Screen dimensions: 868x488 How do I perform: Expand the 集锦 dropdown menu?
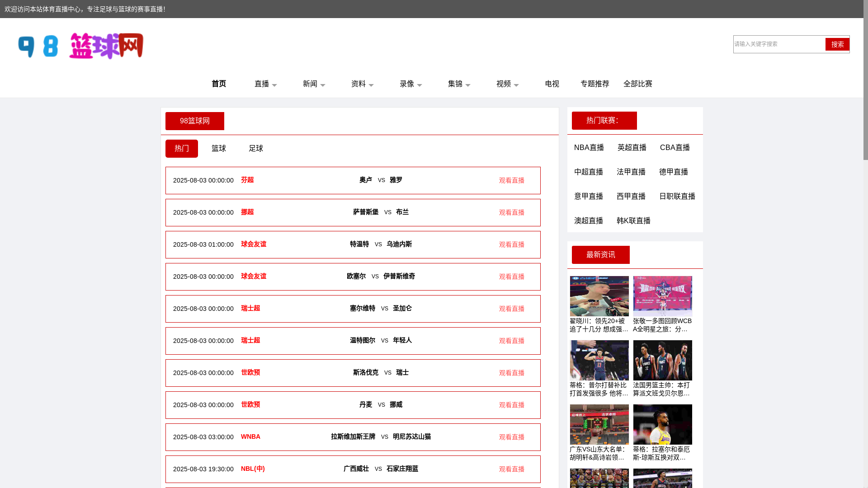coord(459,84)
